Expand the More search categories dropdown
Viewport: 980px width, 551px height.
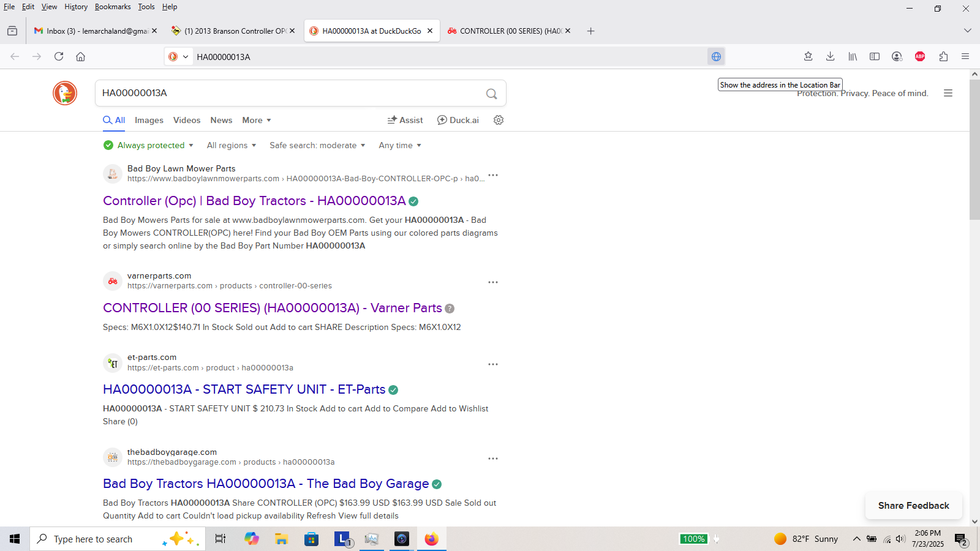pos(257,120)
